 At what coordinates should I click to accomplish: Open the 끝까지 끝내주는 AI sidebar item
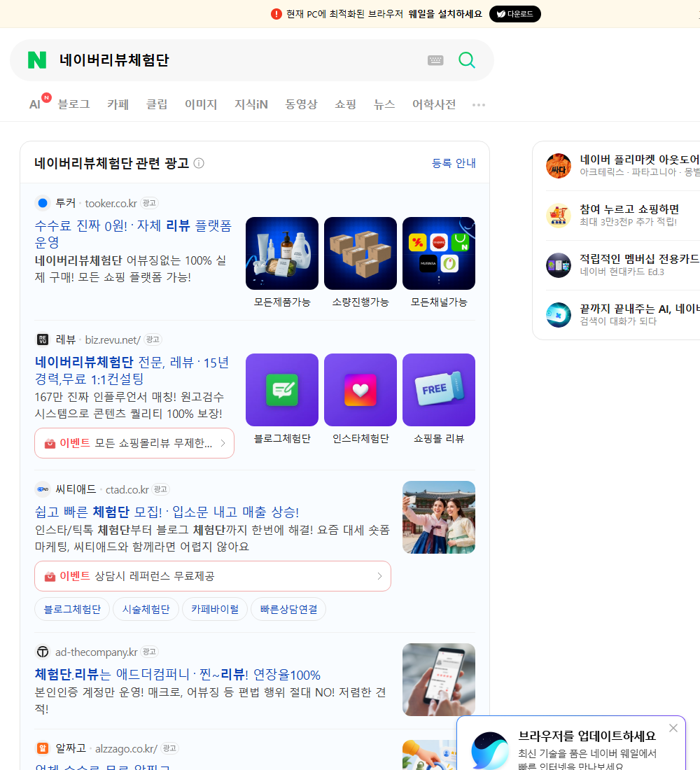623,314
